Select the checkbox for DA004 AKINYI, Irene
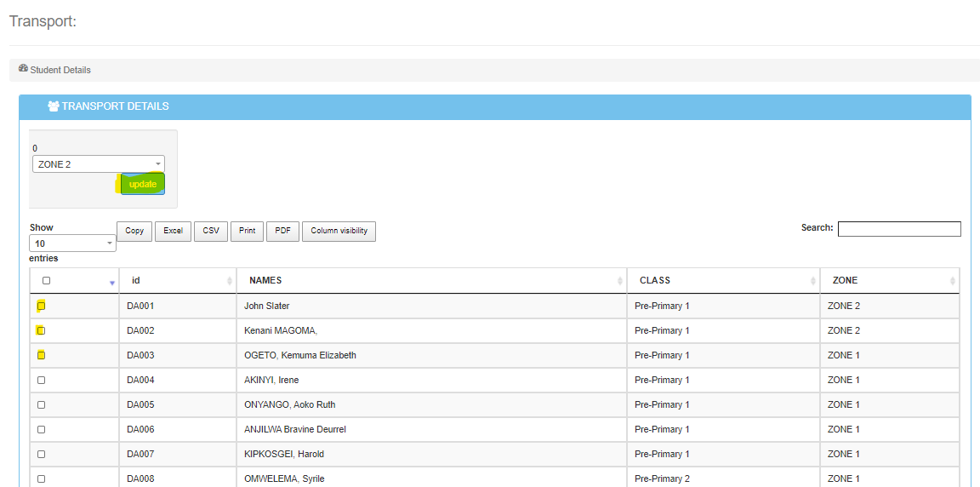980x487 pixels. point(41,380)
